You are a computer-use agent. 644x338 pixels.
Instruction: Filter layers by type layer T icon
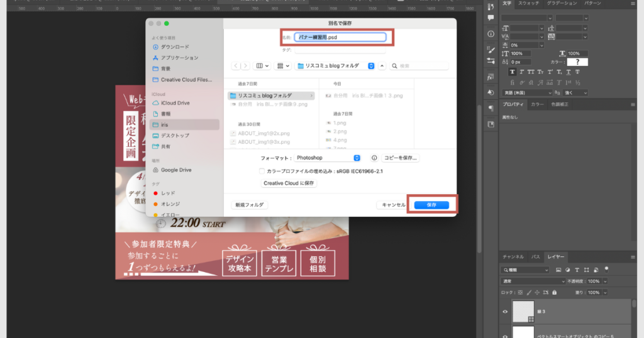coord(577,270)
